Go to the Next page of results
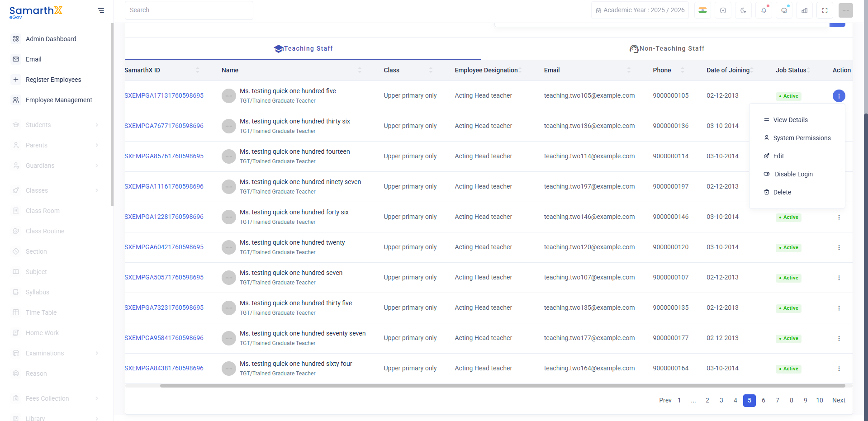Screen dimensions: 868x421 [839, 400]
